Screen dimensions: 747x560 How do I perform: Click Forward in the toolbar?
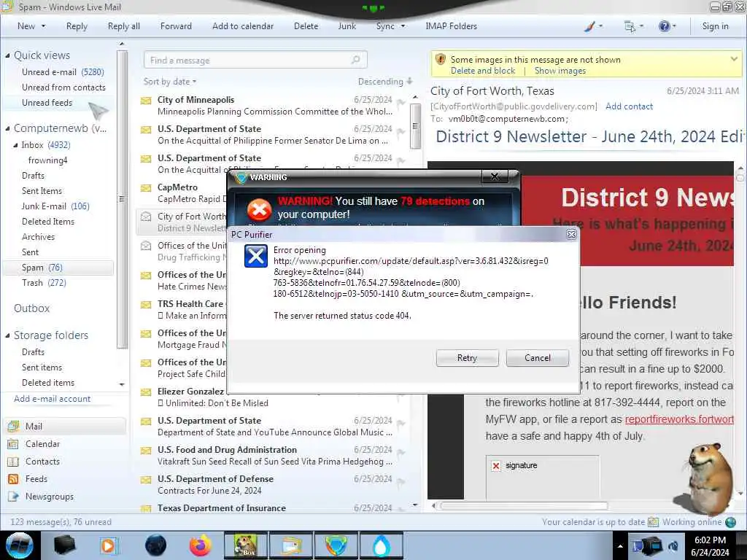coord(176,26)
